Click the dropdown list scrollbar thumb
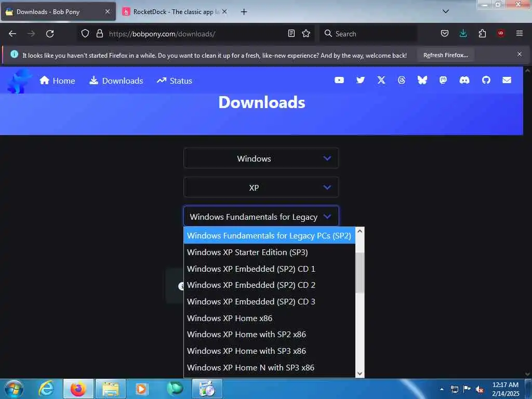The width and height of the screenshot is (532, 399). coord(360,272)
